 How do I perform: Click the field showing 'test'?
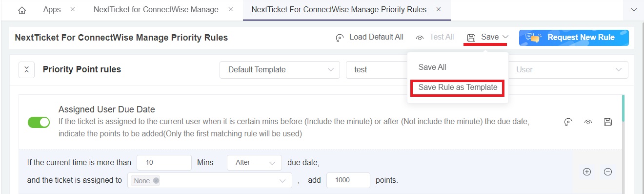377,69
